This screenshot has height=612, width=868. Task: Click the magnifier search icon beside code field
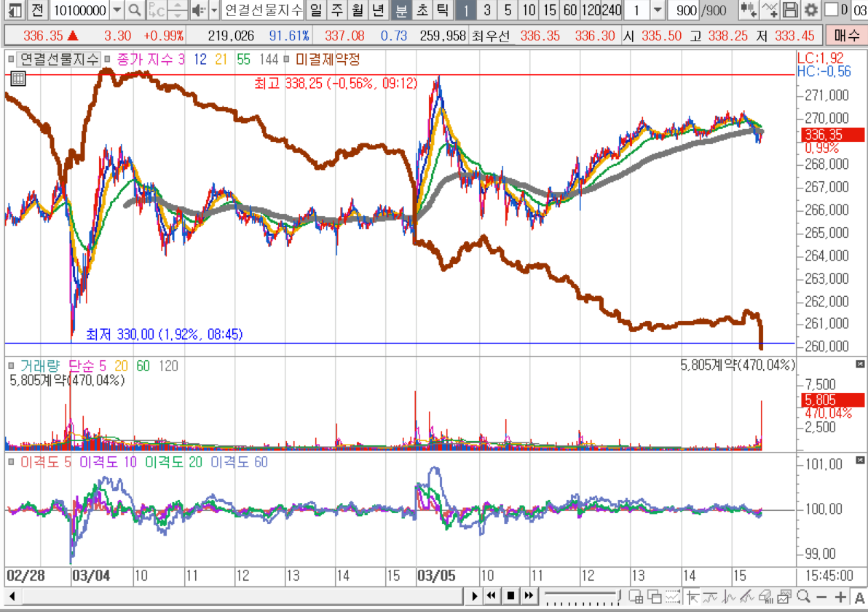[135, 10]
